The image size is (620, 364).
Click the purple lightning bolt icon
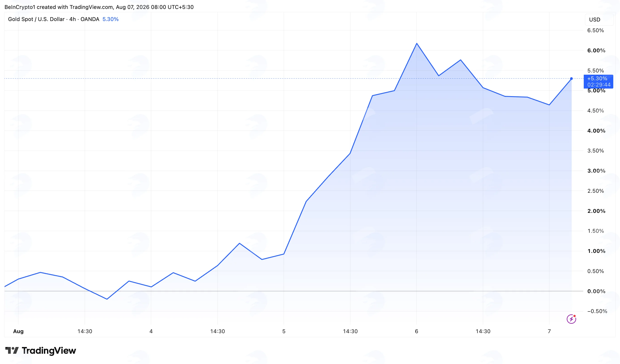571,319
